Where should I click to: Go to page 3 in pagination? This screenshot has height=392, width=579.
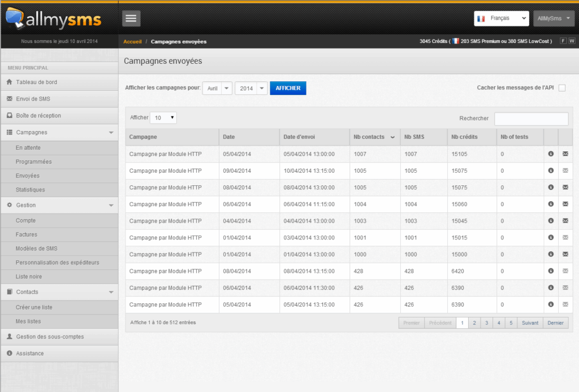pos(487,323)
